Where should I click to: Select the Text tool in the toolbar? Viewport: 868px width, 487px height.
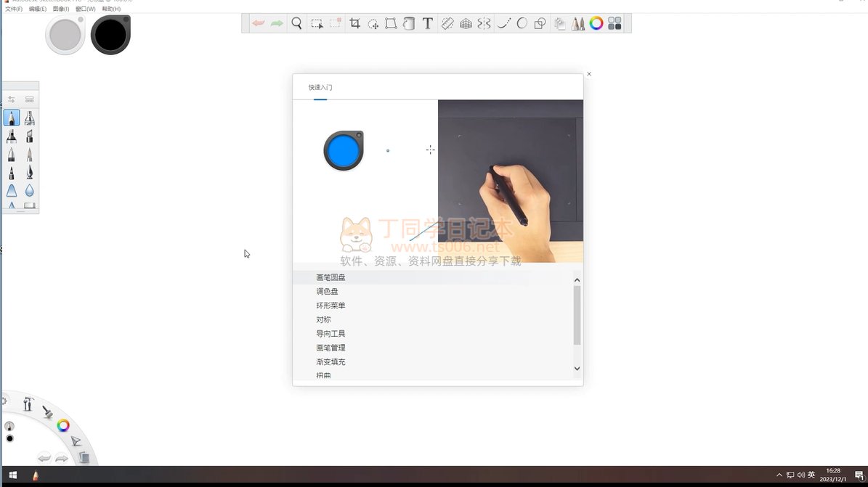(x=428, y=23)
